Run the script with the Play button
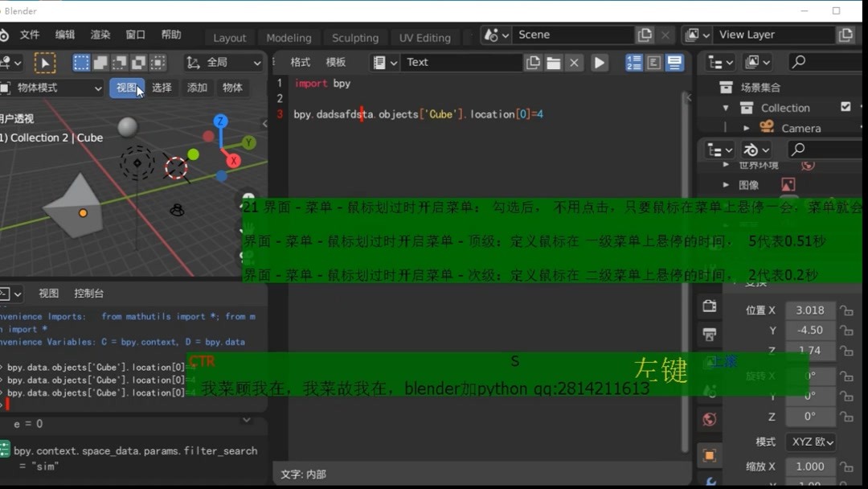The height and width of the screenshot is (489, 868). pyautogui.click(x=598, y=62)
